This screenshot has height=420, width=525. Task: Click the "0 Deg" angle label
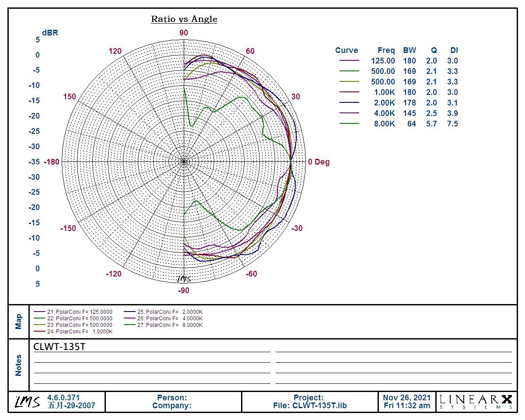318,162
